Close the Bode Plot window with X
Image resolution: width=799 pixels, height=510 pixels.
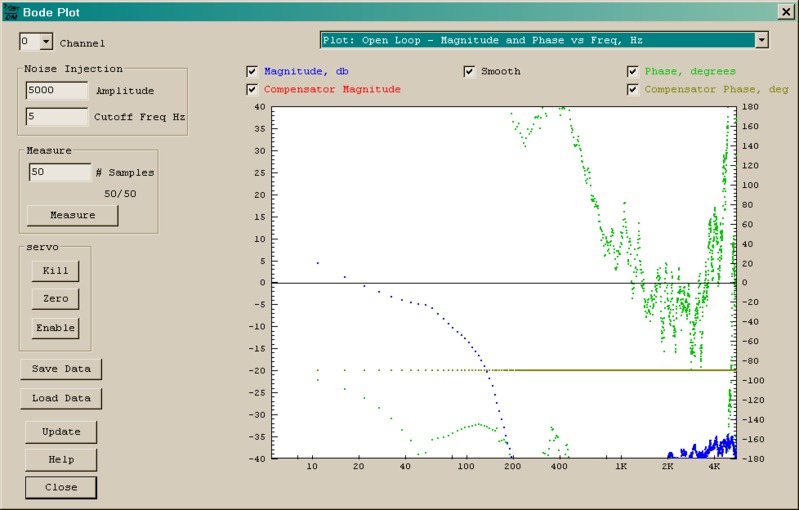point(785,12)
